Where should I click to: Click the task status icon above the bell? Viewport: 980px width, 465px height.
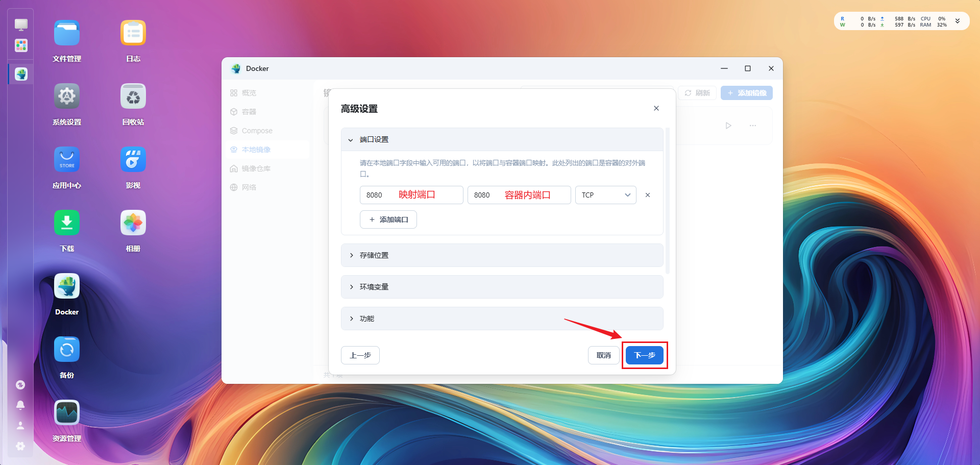point(20,385)
